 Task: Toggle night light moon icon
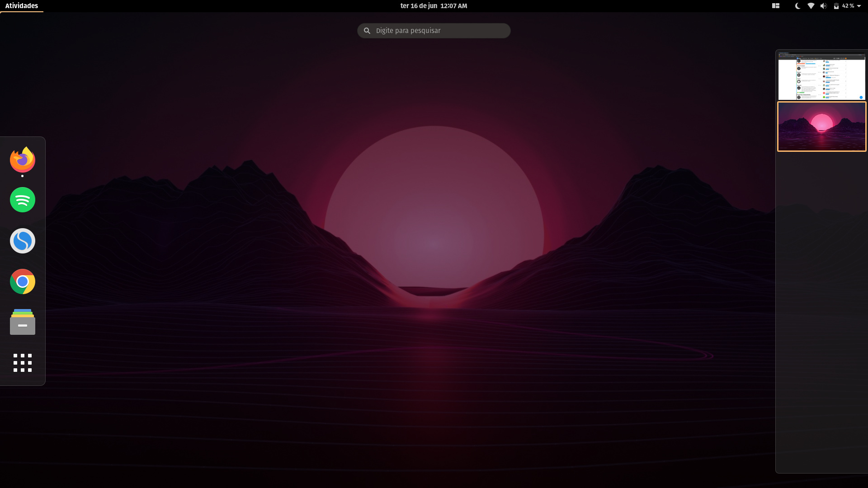tap(798, 6)
